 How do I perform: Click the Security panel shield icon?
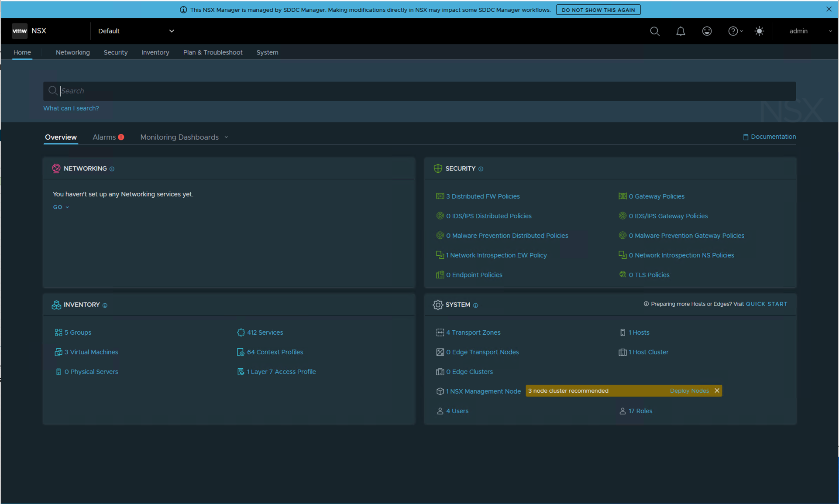pos(438,168)
